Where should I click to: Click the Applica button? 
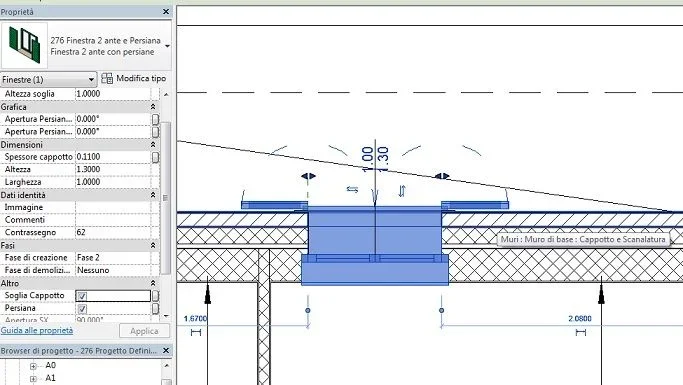tap(144, 331)
